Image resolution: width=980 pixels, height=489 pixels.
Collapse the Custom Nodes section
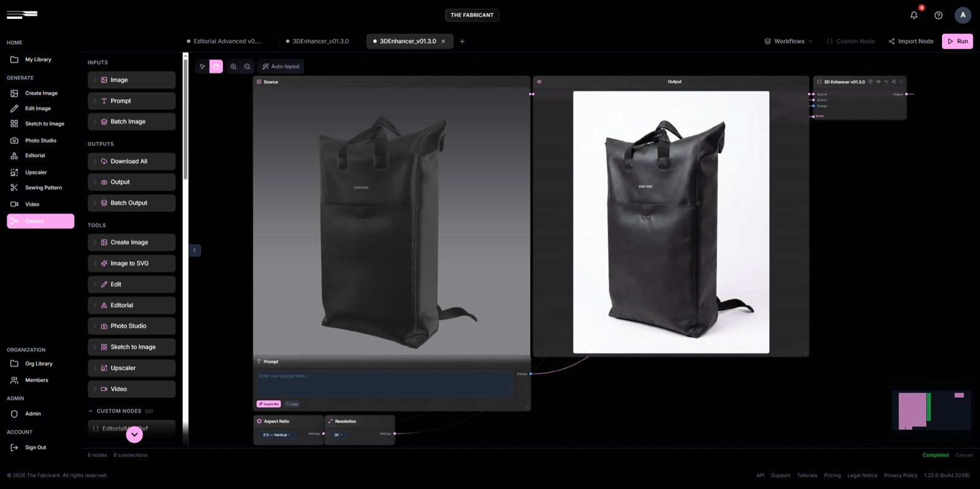[120, 411]
